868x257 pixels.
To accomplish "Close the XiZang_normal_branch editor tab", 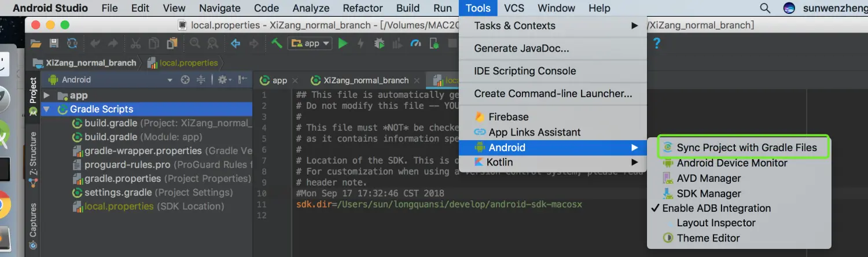I will 417,81.
